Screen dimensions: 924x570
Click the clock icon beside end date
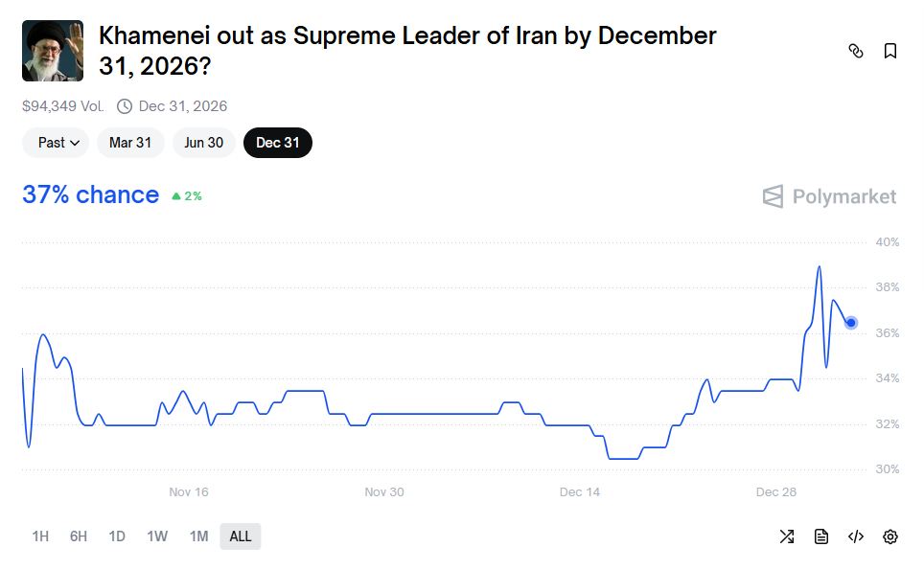pos(125,106)
